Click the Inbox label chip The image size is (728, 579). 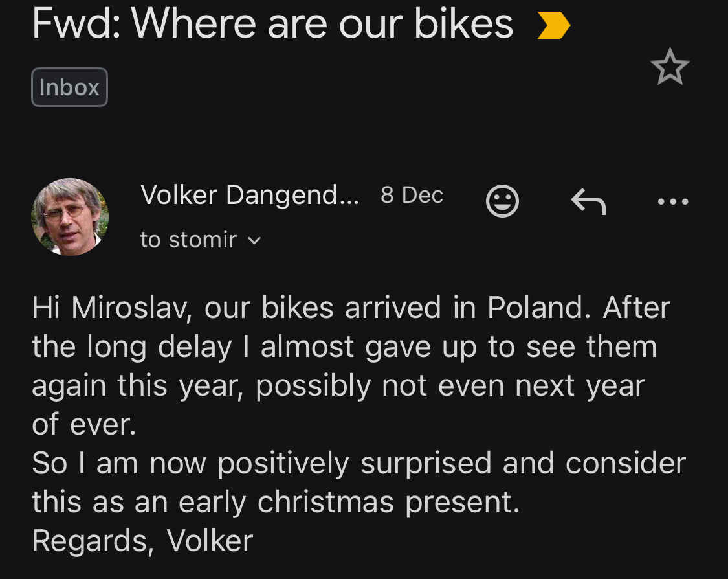click(69, 87)
